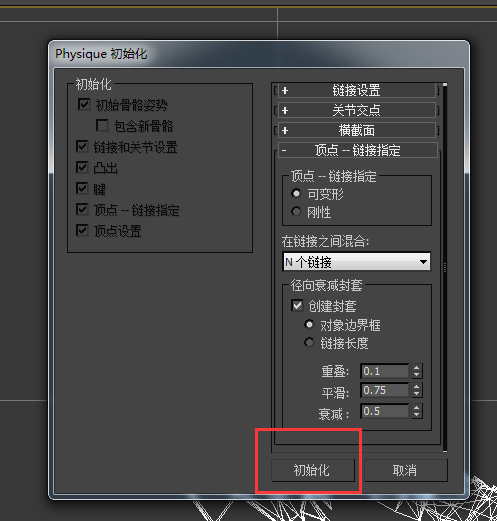The height and width of the screenshot is (521, 497).
Task: Toggle 链接和关节设置 checkbox
Action: coord(82,146)
